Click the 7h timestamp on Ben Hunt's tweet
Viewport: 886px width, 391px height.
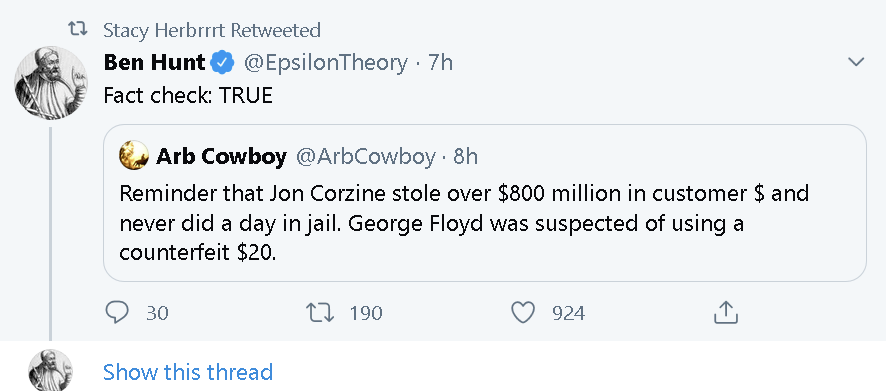(x=441, y=62)
